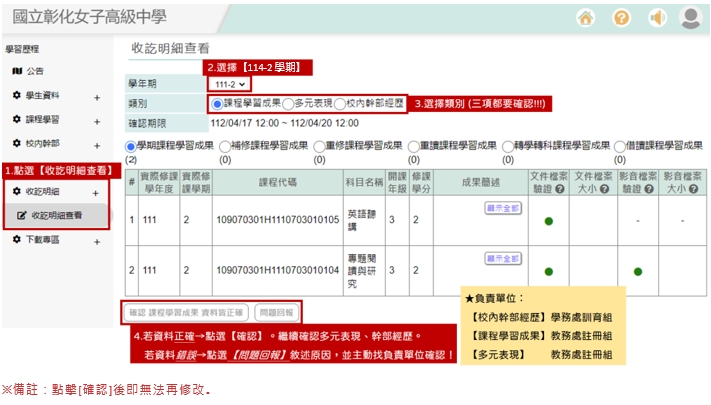Select 多元表現 category radio
The width and height of the screenshot is (711, 405).
288,104
